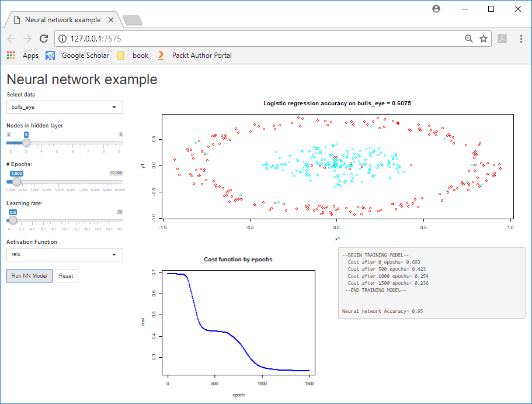Click the Reset button
Screen dimensions: 532x404
click(x=66, y=276)
